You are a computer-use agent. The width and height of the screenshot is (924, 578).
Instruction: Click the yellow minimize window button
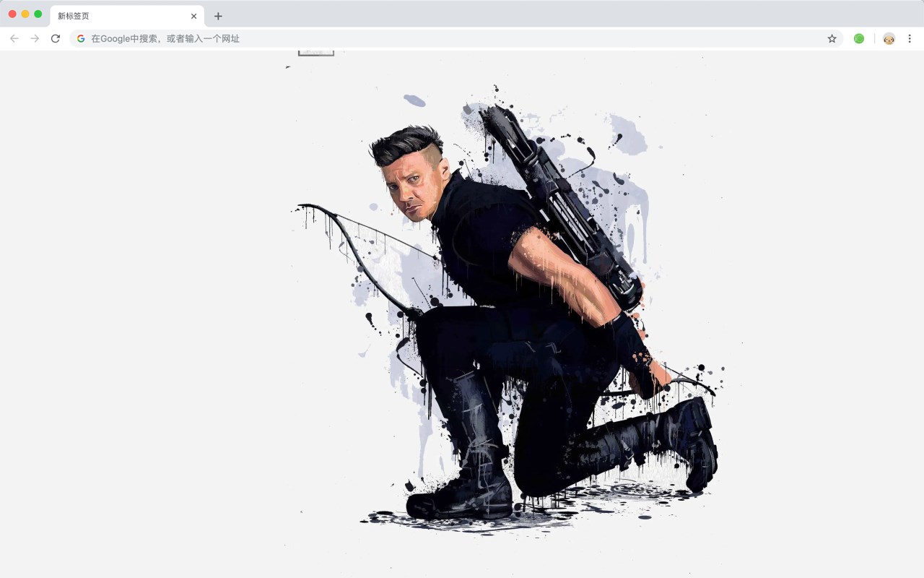click(x=25, y=14)
